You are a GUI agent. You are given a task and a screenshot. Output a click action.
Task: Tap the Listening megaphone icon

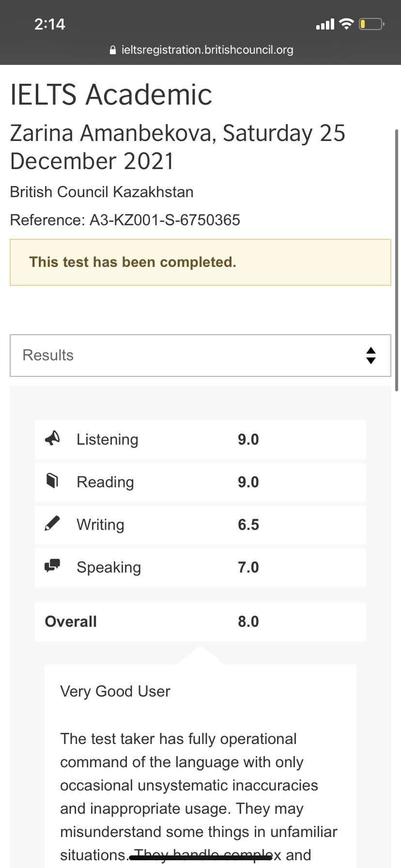click(52, 438)
